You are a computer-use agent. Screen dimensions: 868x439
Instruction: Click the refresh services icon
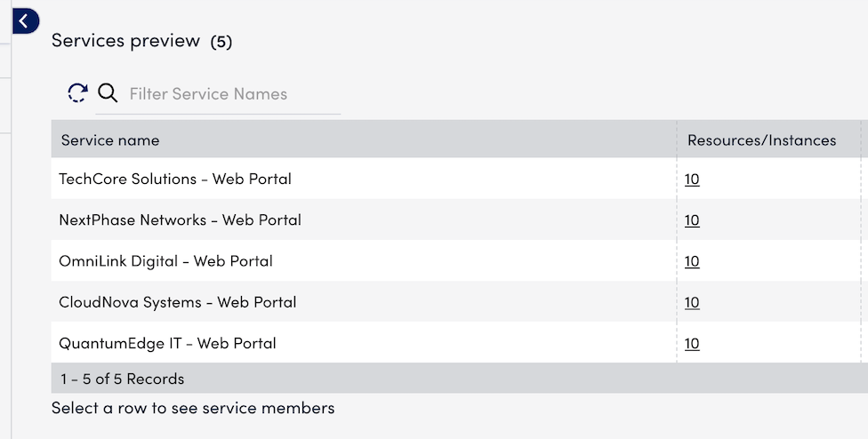pos(78,93)
